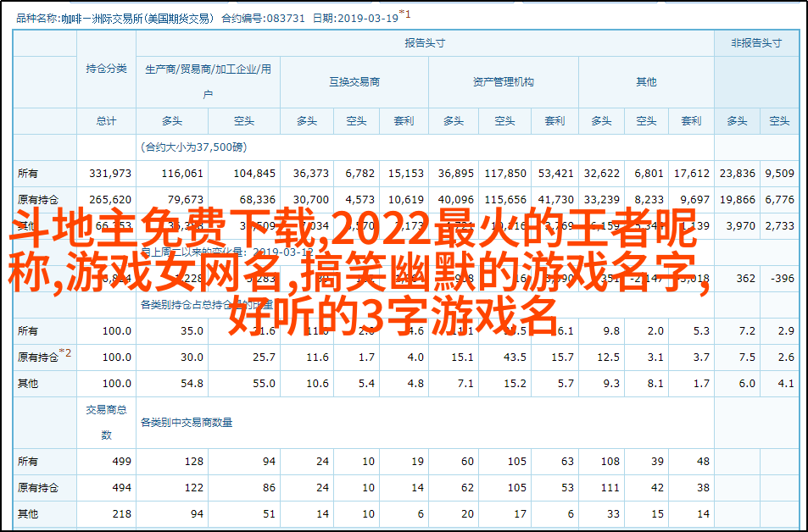Select the trader count 86

click(269, 488)
